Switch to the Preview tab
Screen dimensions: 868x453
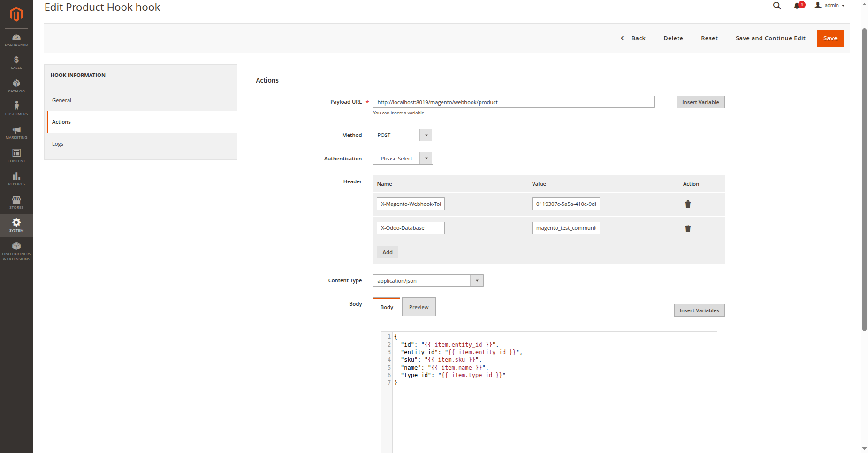point(419,307)
